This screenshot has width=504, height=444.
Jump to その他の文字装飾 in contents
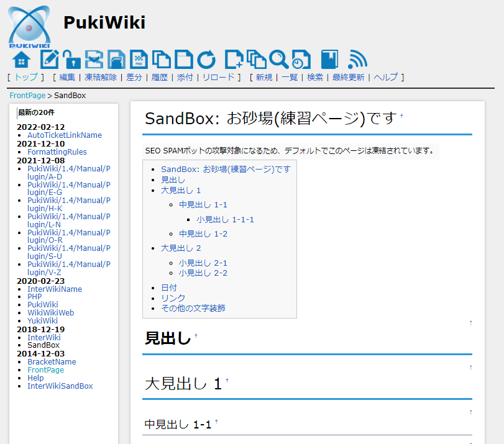193,308
